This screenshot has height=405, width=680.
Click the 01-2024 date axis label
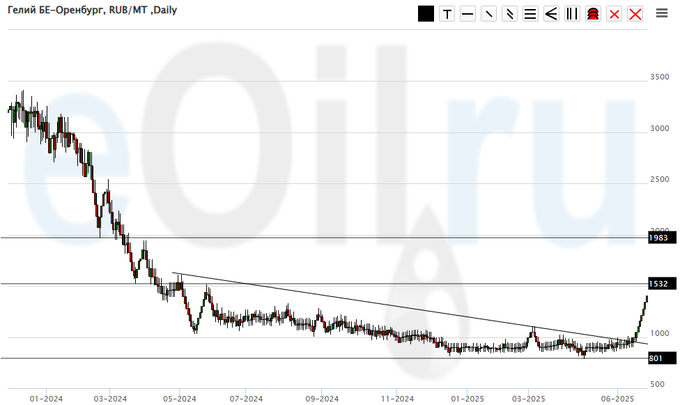pyautogui.click(x=47, y=396)
